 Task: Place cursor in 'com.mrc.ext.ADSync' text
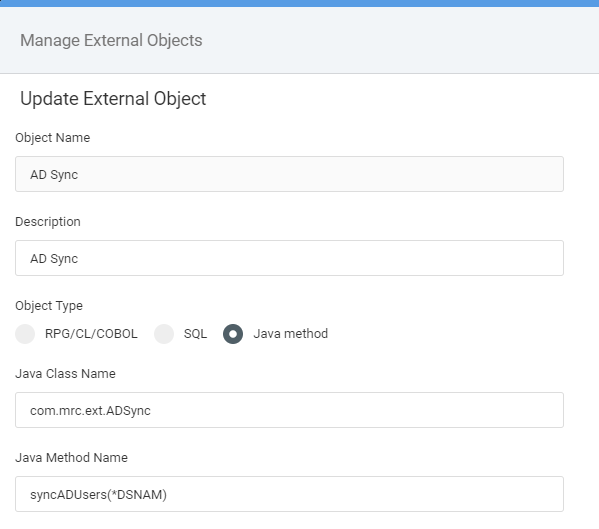[x=90, y=411]
